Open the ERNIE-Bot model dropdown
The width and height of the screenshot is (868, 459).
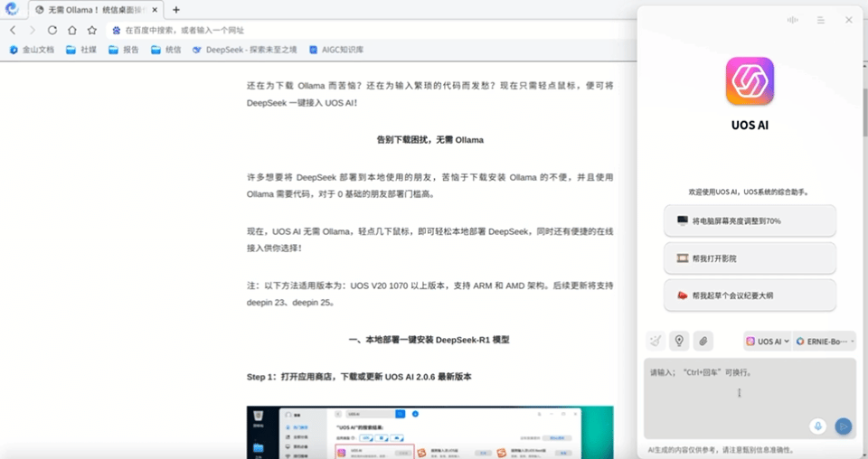(x=825, y=342)
